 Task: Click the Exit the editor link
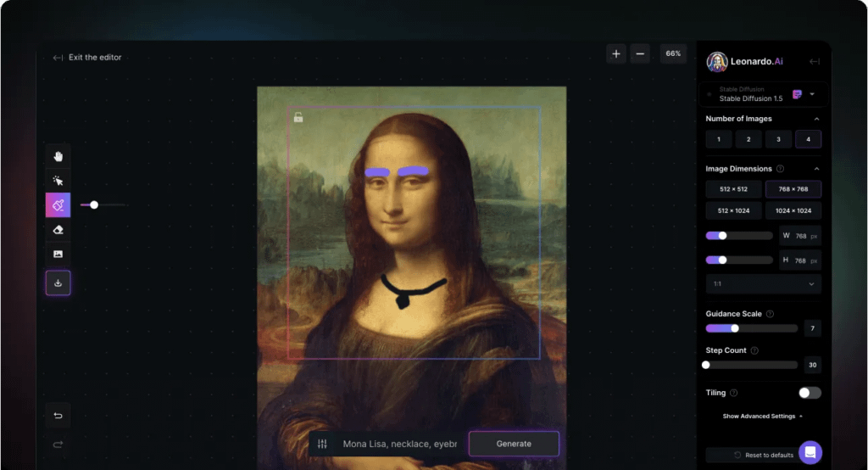[87, 57]
